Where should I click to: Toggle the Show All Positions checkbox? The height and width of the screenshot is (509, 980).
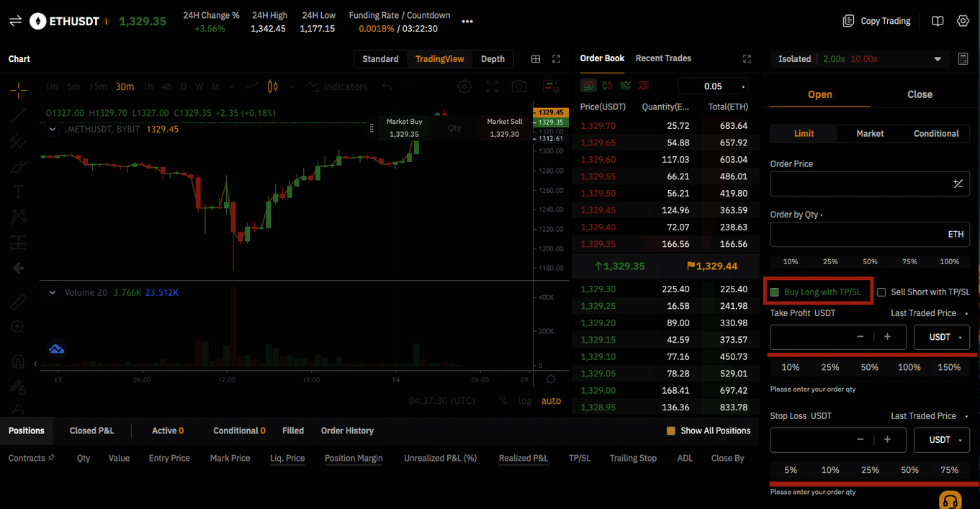pos(671,431)
